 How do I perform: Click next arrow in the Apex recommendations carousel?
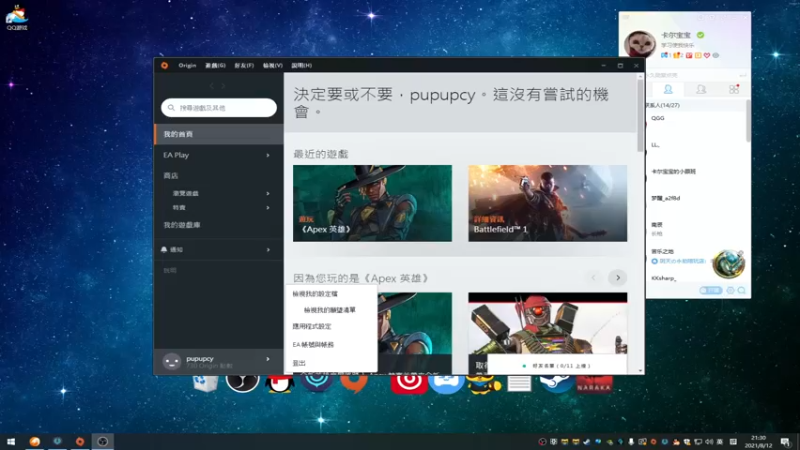point(618,278)
